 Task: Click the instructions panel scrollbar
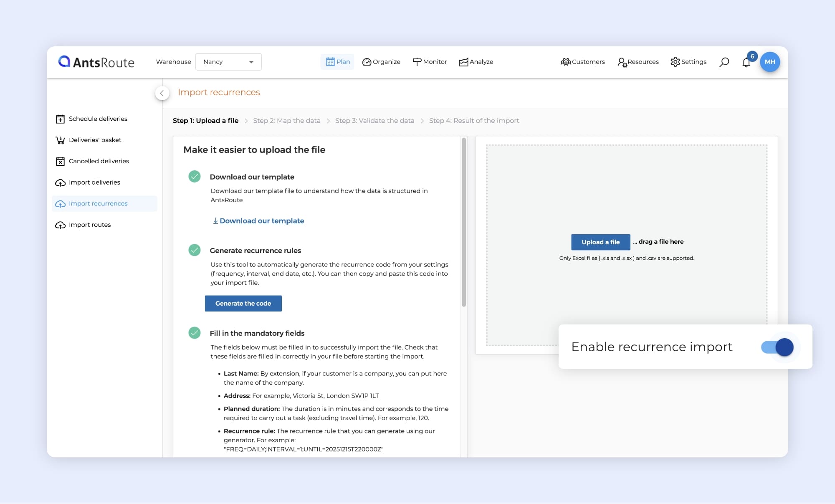point(463,222)
